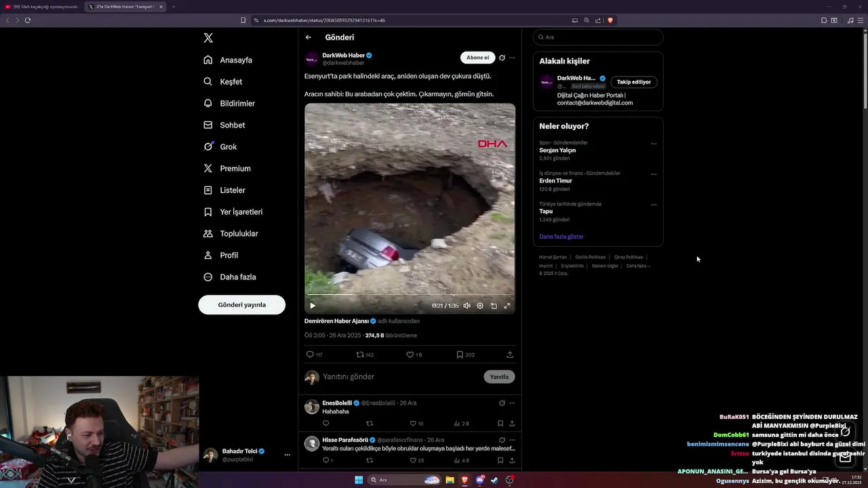View analytics of EnesBolelli's reply
This screenshot has height=488, width=868.
[x=461, y=424]
